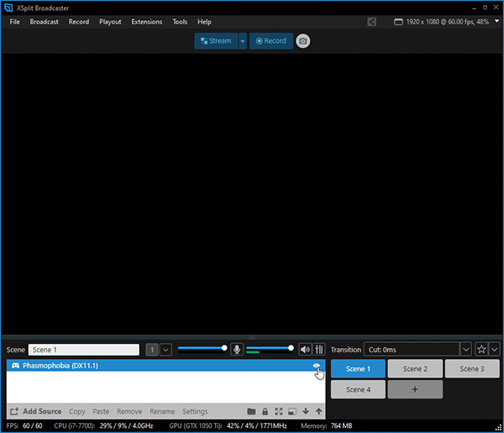This screenshot has height=433, width=504.
Task: Select the Phasmophobia (DX11.1) source
Action: (x=165, y=366)
